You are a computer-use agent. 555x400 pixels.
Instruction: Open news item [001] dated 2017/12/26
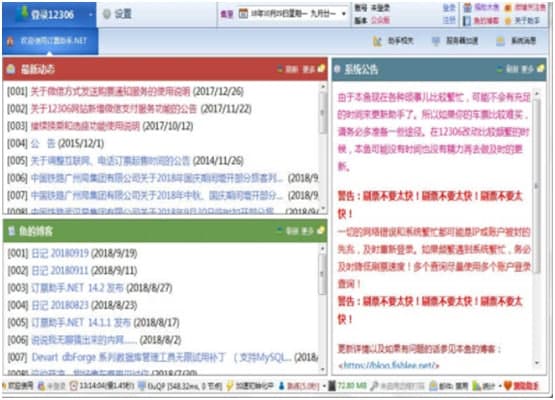[110, 92]
